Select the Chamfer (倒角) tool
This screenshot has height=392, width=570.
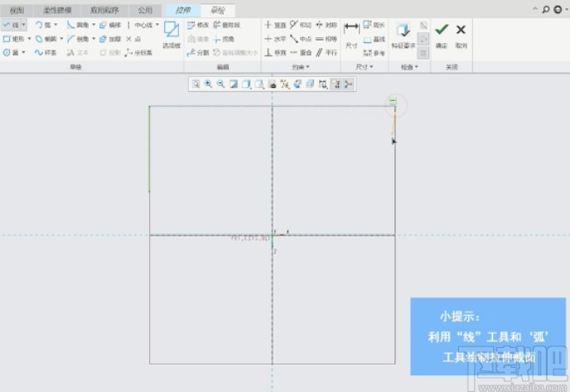(x=78, y=39)
